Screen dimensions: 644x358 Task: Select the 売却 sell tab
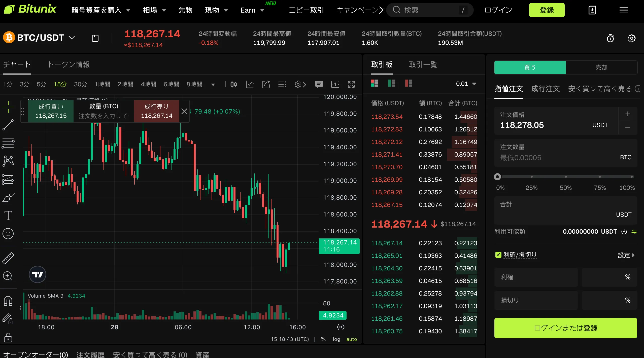601,67
